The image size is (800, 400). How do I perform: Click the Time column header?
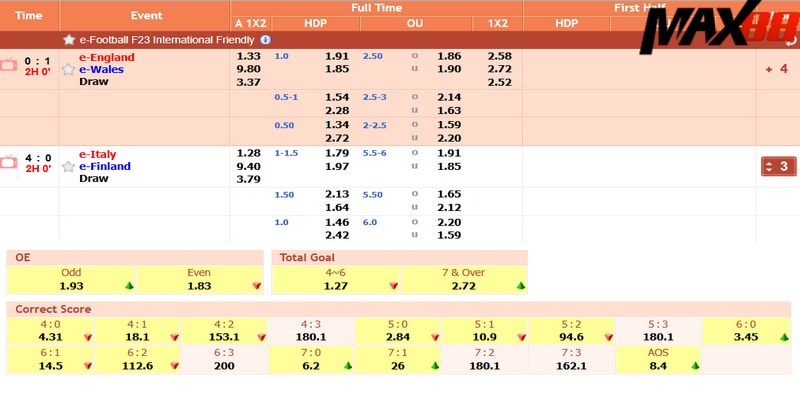29,15
